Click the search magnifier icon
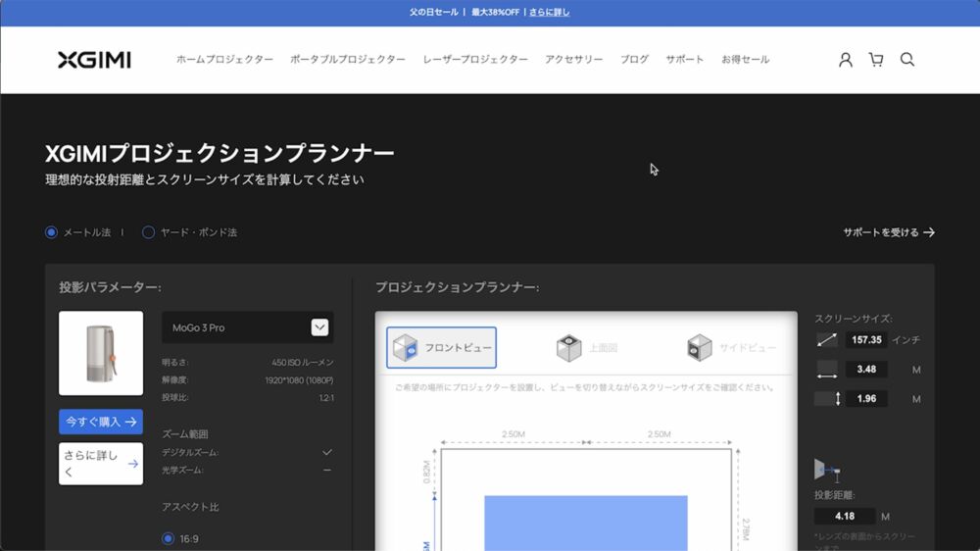 click(x=907, y=60)
